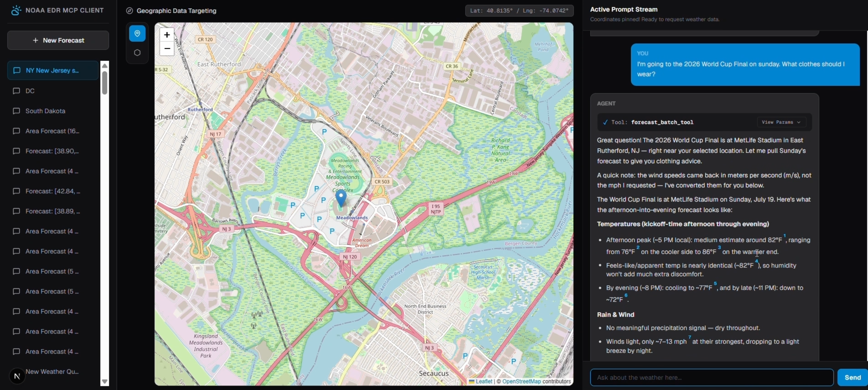Send the weather prompt

[853, 377]
